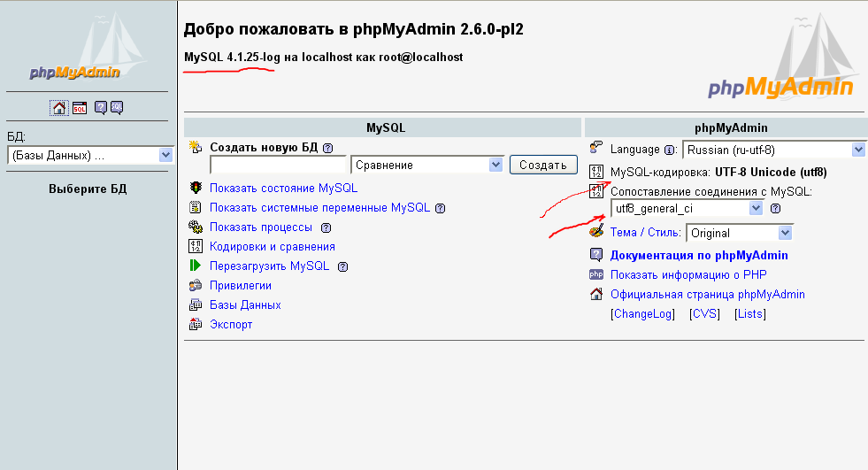Click help icon beside Перезагрузить MySQL
Image resolution: width=868 pixels, height=470 pixels.
(x=342, y=266)
